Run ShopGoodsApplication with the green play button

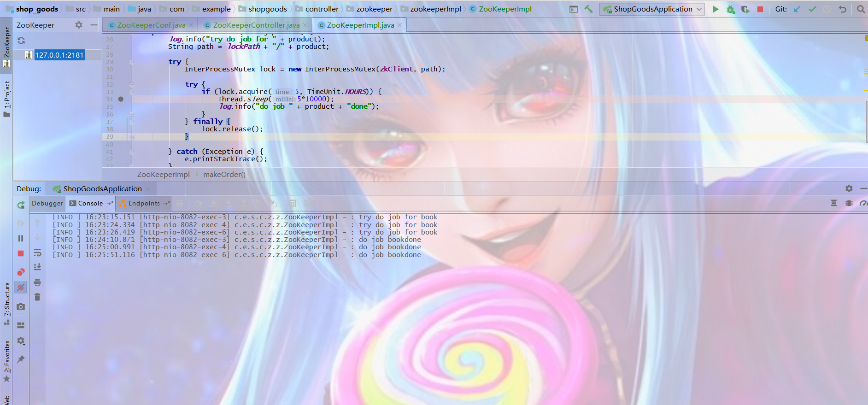(x=716, y=9)
